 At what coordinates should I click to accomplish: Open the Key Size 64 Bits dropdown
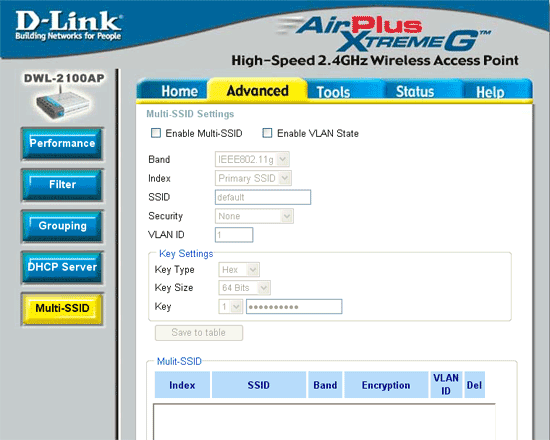click(244, 288)
